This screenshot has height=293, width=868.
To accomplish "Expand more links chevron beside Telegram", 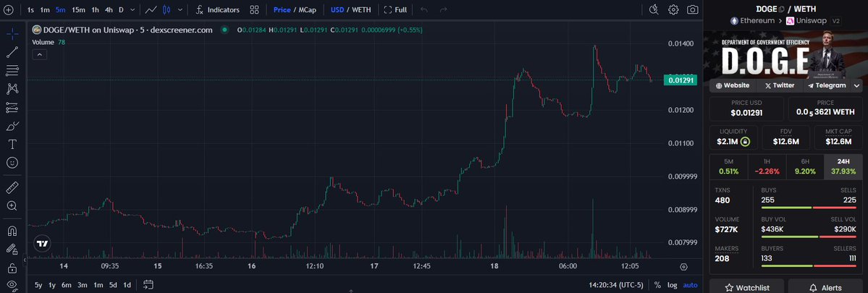I will point(857,85).
